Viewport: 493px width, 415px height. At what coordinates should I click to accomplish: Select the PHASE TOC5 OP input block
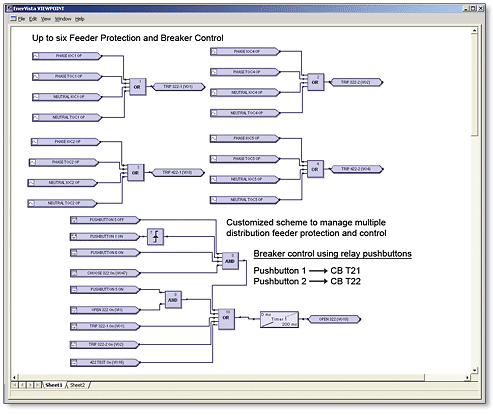(x=245, y=159)
